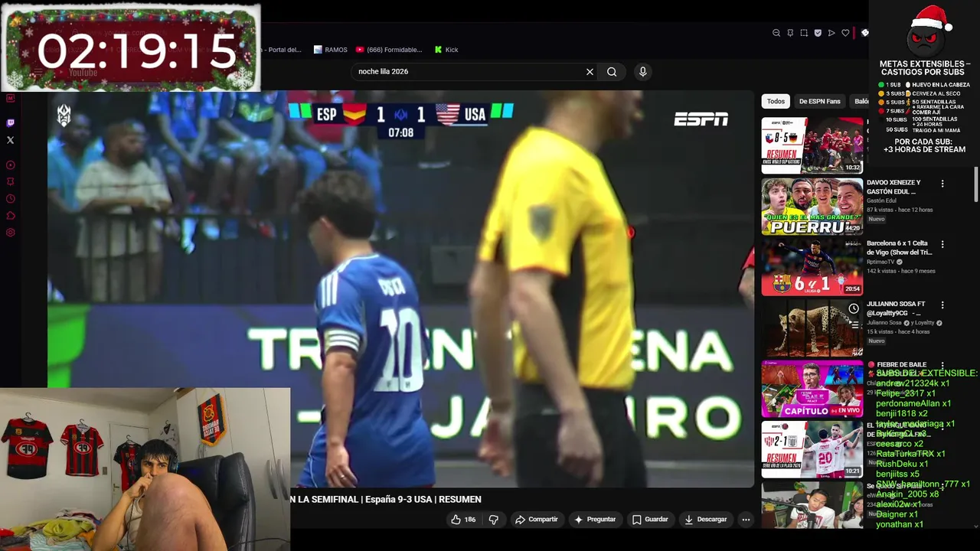Clear the YouTube search box with the X
This screenshot has height=551, width=980.
pos(590,72)
